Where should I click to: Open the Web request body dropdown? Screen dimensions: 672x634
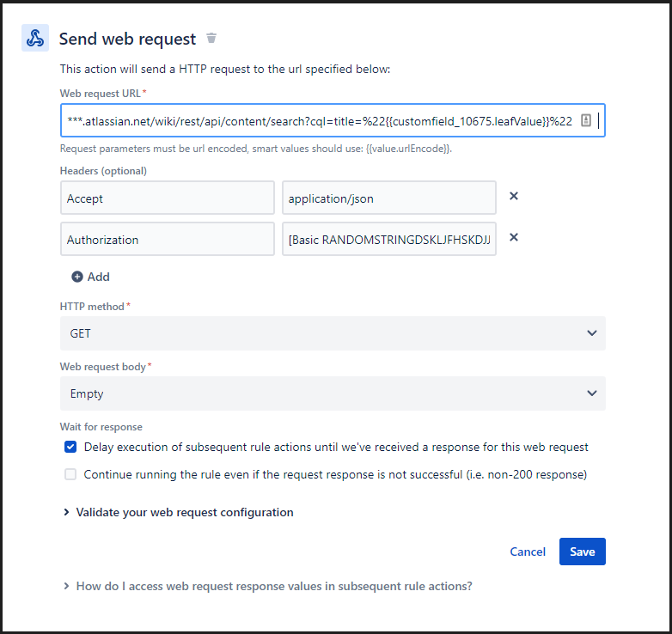click(333, 393)
